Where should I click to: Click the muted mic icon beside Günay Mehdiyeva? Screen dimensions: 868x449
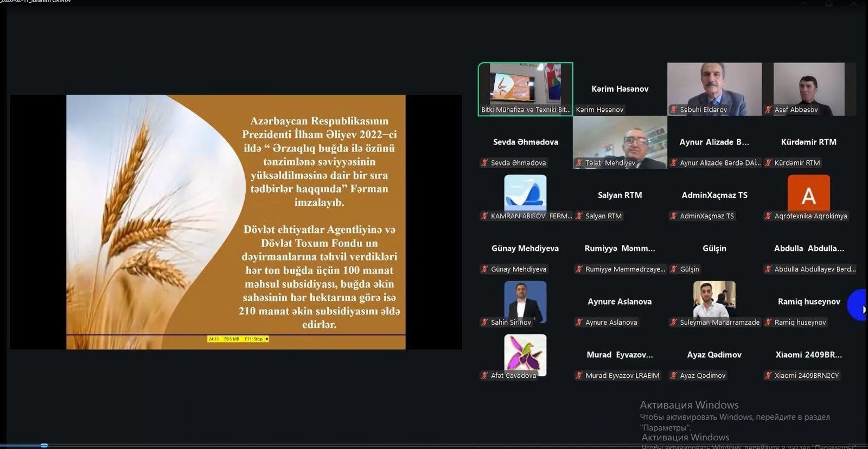484,269
